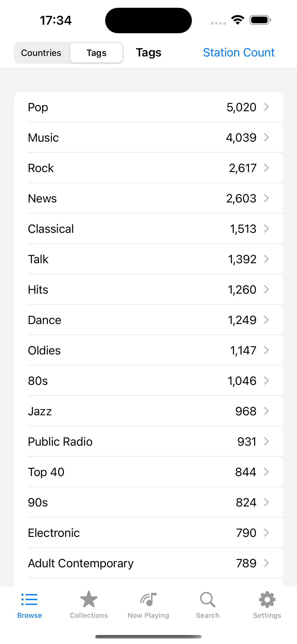Expand the Classical tag chevron

267,228
